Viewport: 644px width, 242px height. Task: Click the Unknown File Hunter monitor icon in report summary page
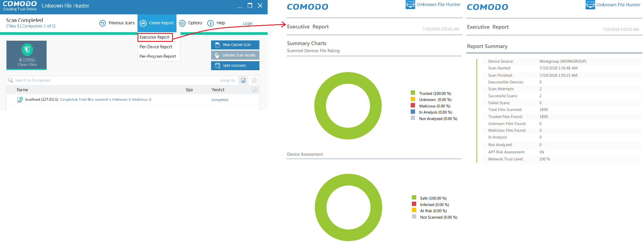pos(590,5)
